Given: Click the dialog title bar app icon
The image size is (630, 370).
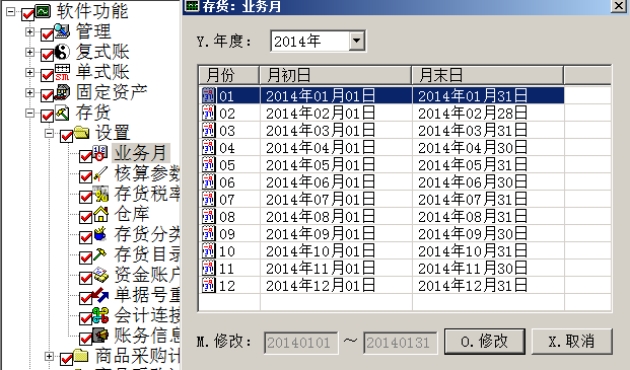Looking at the screenshot, I should 192,6.
